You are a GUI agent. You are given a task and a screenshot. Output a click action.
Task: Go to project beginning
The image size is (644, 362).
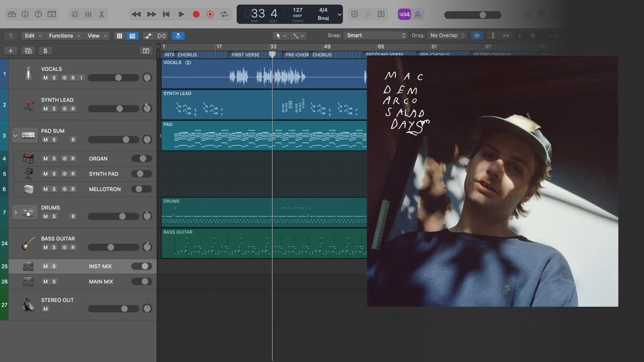point(166,14)
